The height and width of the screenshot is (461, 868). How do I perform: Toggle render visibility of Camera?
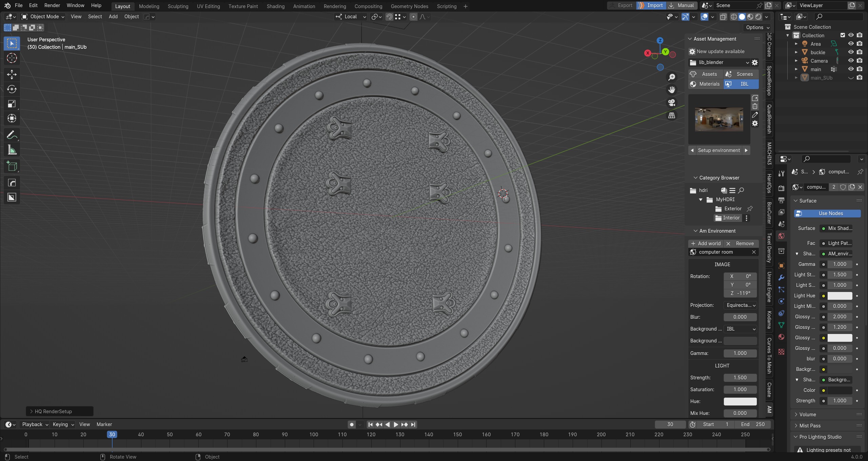pos(860,61)
